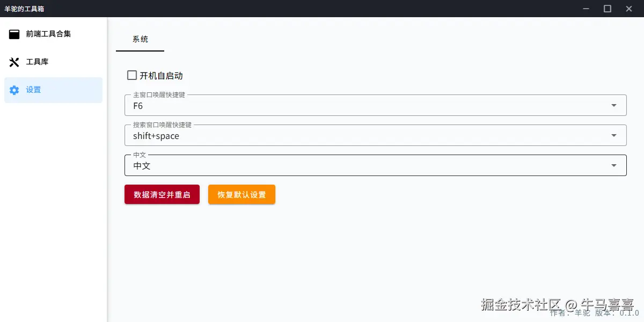This screenshot has width=644, height=322.
Task: Click the dropdown arrow of 主窗口唤醒快捷键
Action: pyautogui.click(x=613, y=105)
